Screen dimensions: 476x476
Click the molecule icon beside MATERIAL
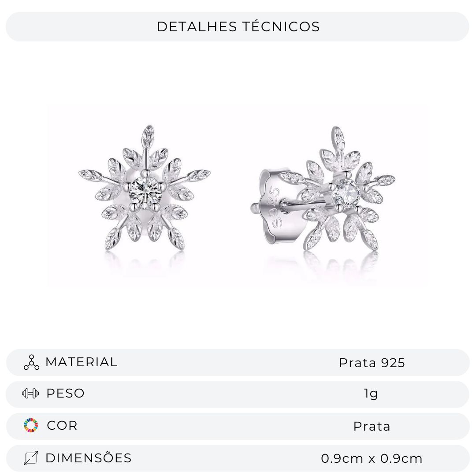tap(31, 362)
